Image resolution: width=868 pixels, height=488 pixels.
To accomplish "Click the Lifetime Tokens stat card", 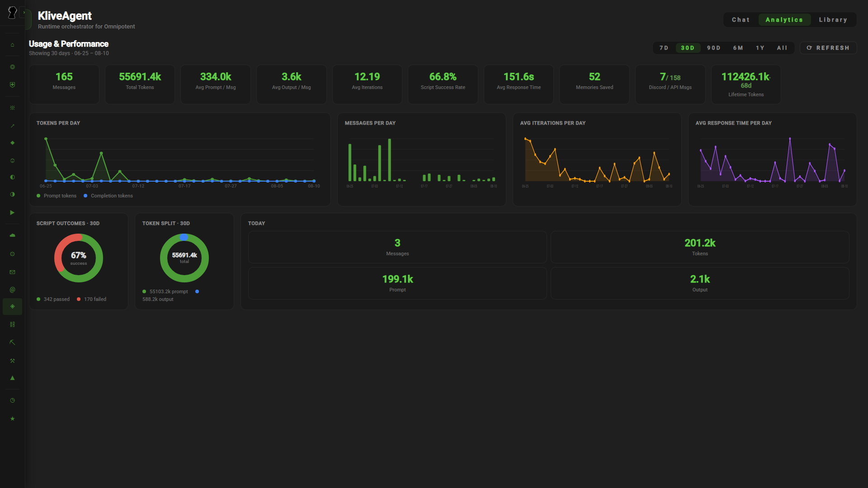I will (746, 84).
